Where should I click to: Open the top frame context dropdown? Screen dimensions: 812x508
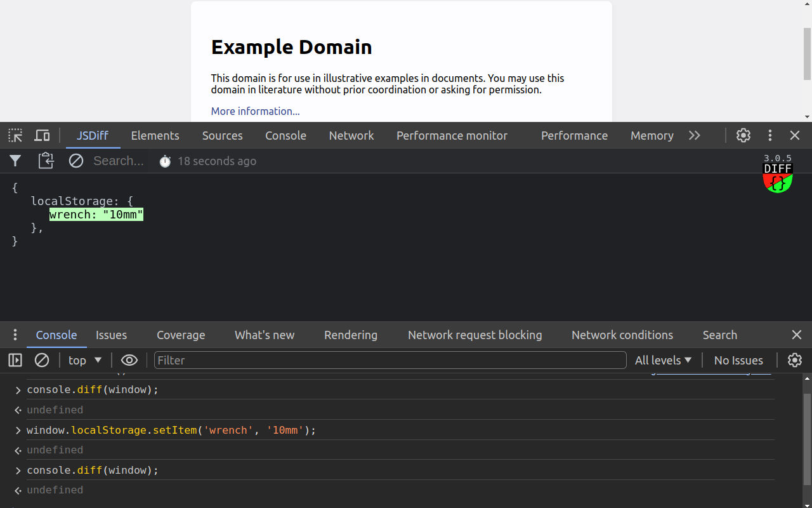coord(84,360)
